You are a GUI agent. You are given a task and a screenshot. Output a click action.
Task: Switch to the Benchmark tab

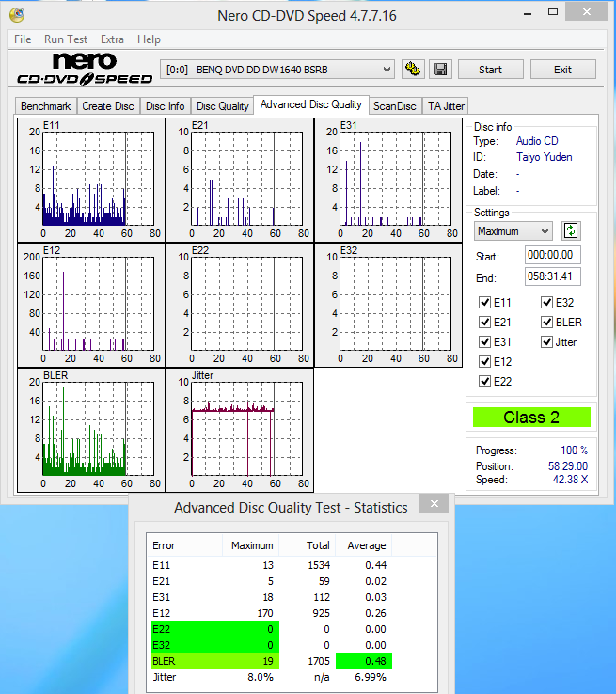(45, 106)
